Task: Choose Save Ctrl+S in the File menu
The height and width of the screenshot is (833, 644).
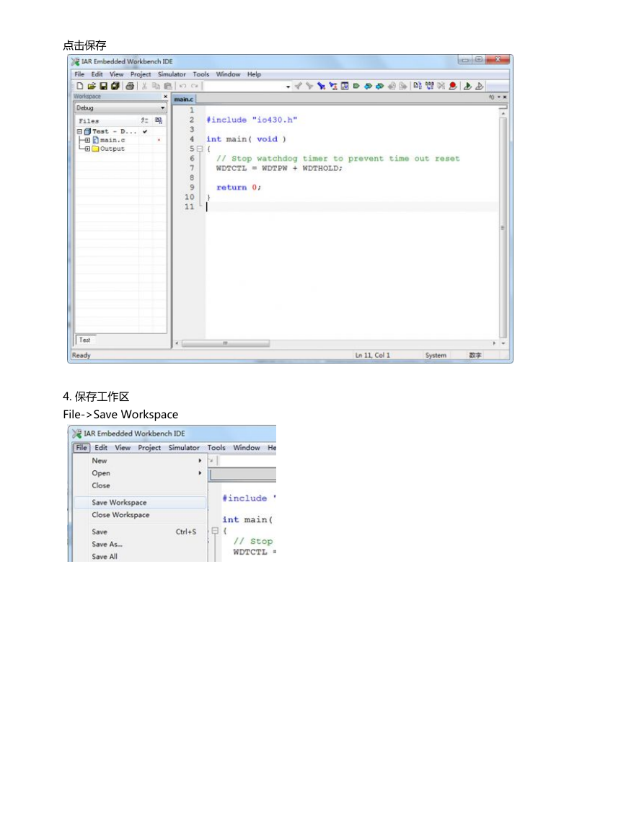Action: [x=140, y=532]
